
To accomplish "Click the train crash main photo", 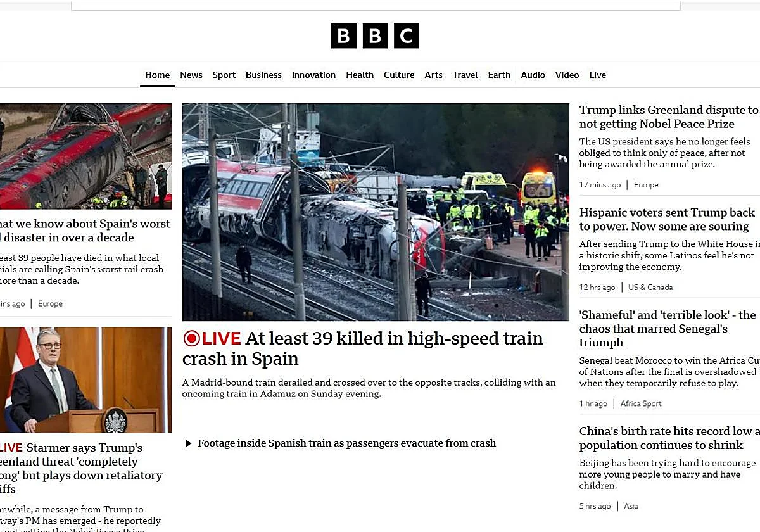I will pyautogui.click(x=376, y=211).
